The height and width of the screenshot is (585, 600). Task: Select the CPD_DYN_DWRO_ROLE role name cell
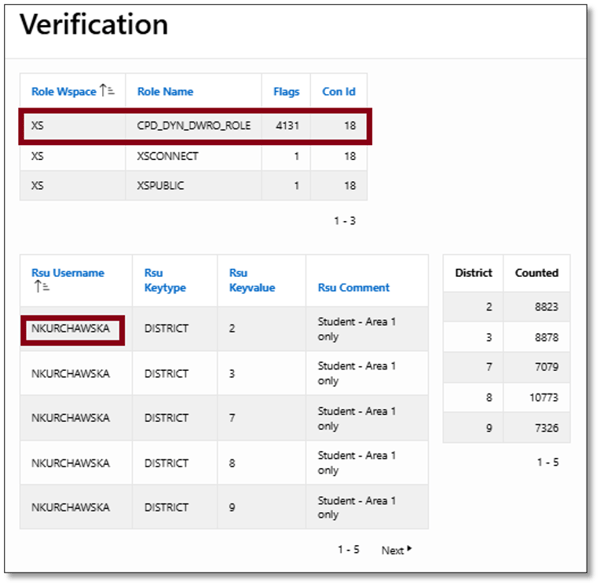click(193, 126)
